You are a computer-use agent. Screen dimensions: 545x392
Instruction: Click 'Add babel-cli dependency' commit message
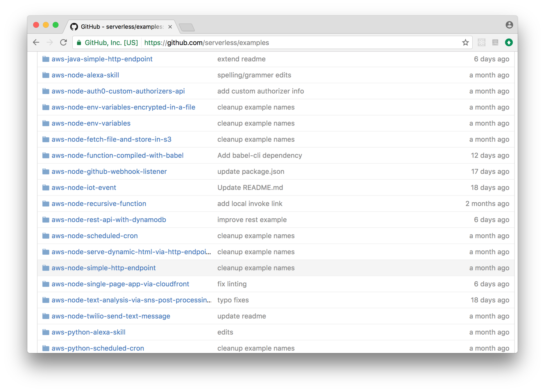(260, 155)
